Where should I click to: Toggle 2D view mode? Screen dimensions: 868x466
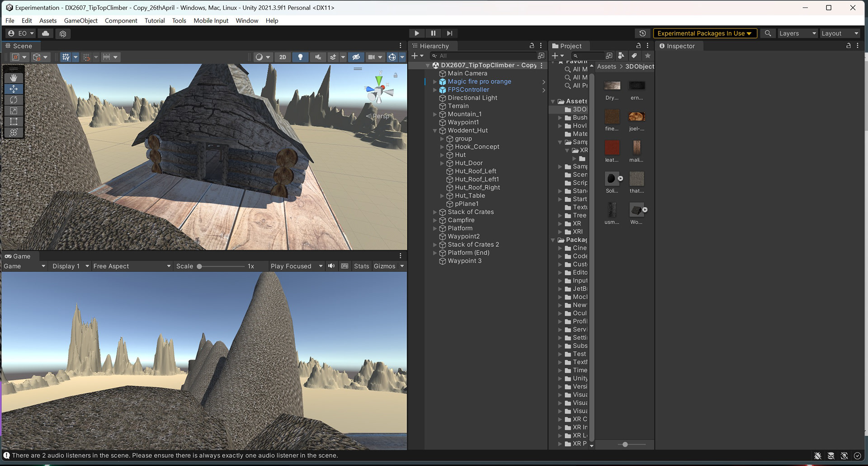click(283, 57)
